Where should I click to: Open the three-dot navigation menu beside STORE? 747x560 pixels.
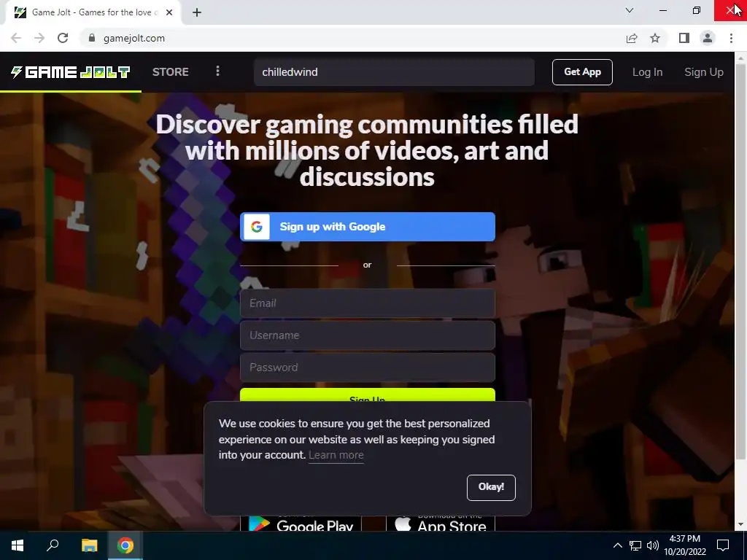pos(217,71)
